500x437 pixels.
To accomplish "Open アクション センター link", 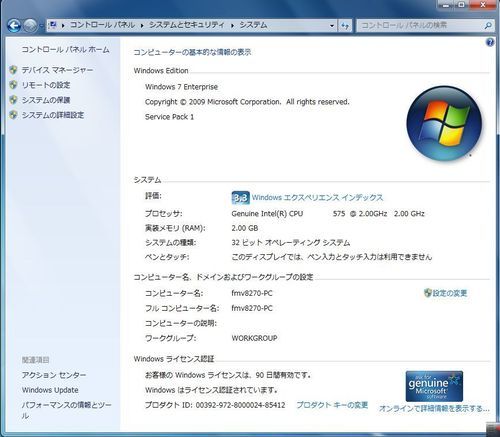I will [54, 375].
